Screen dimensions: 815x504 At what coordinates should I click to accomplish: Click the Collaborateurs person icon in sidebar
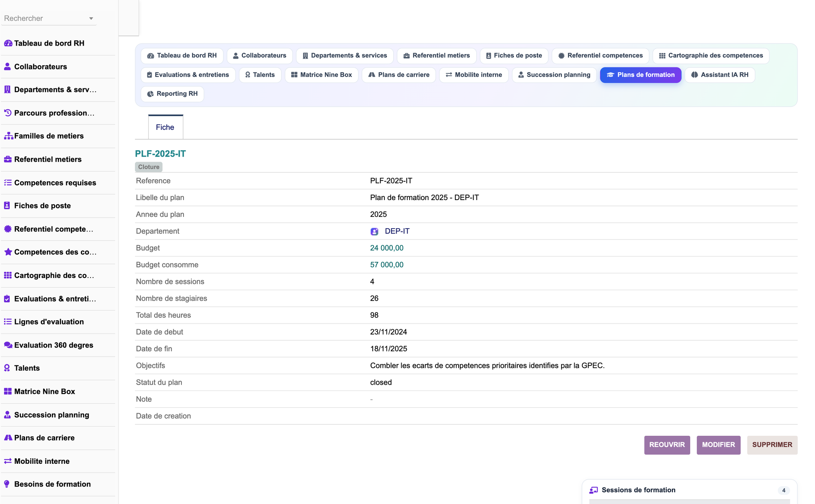8,67
